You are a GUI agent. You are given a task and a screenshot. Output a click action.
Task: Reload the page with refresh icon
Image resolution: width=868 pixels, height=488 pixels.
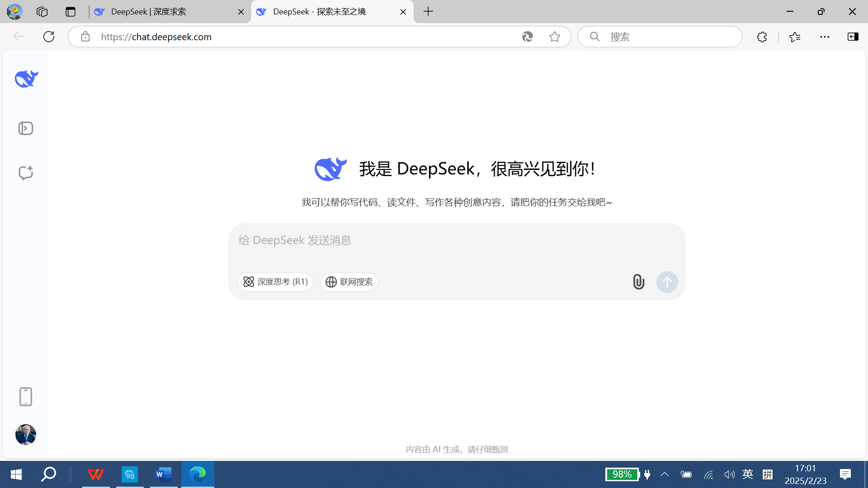pos(49,37)
